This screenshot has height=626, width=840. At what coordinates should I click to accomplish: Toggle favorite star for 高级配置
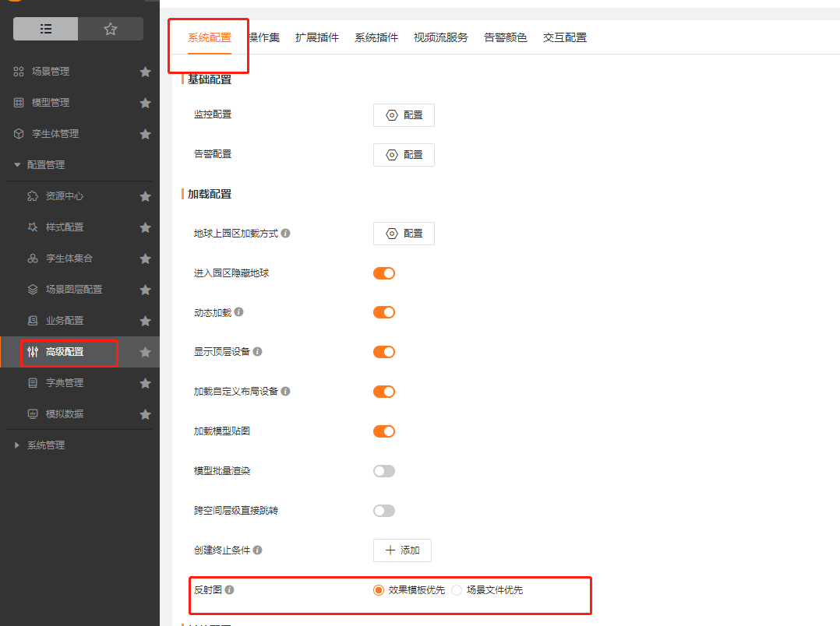pos(145,352)
